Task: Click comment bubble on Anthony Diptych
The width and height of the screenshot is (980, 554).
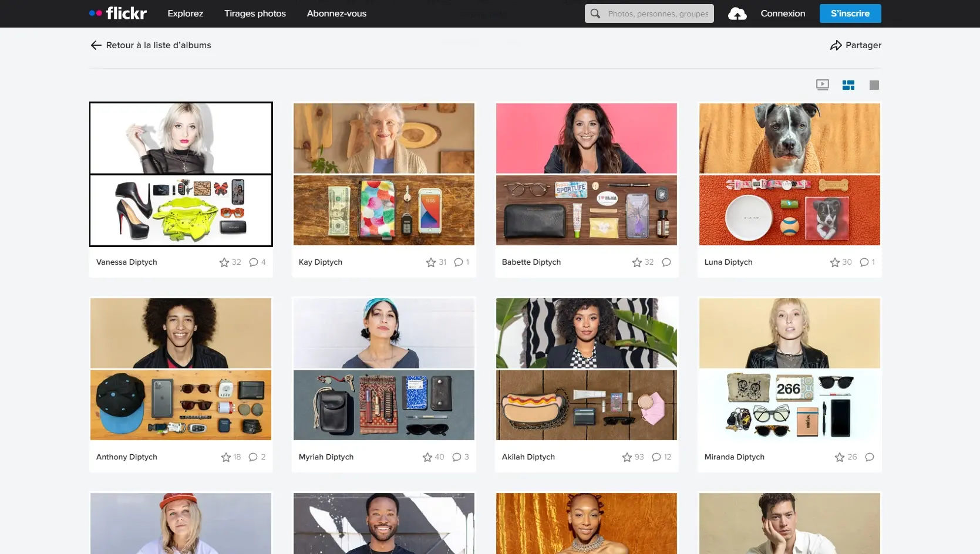Action: pos(253,457)
